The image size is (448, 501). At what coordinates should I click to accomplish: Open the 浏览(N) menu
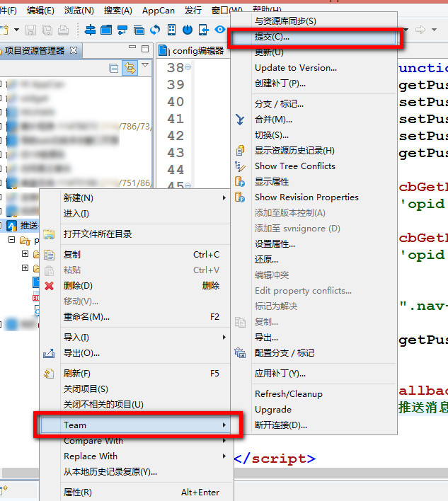pos(79,11)
